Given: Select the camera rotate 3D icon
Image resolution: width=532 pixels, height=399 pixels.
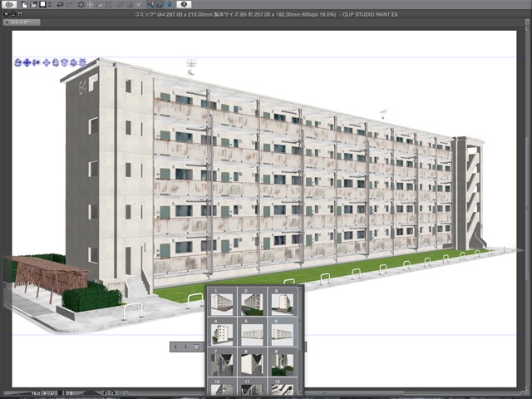Looking at the screenshot, I should point(18,62).
